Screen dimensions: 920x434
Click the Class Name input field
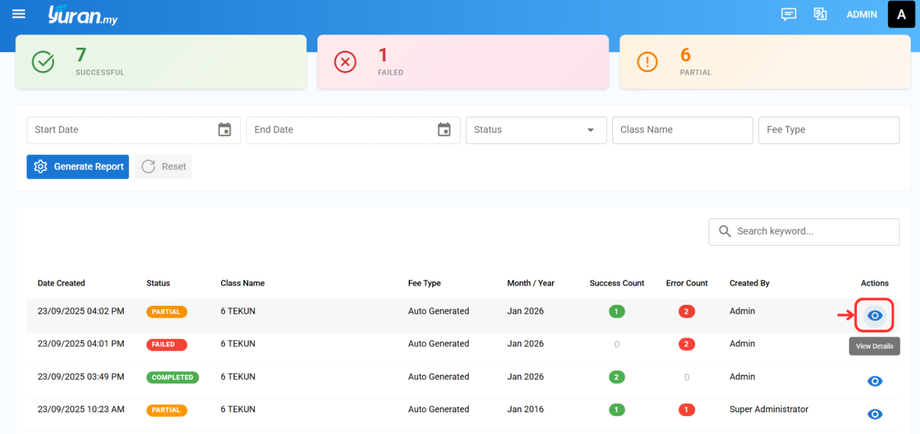682,130
